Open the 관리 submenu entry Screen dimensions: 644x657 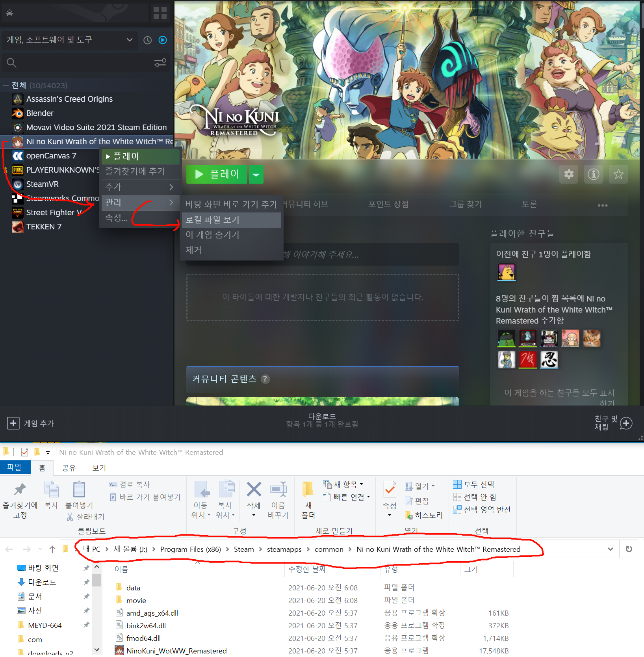[141, 203]
